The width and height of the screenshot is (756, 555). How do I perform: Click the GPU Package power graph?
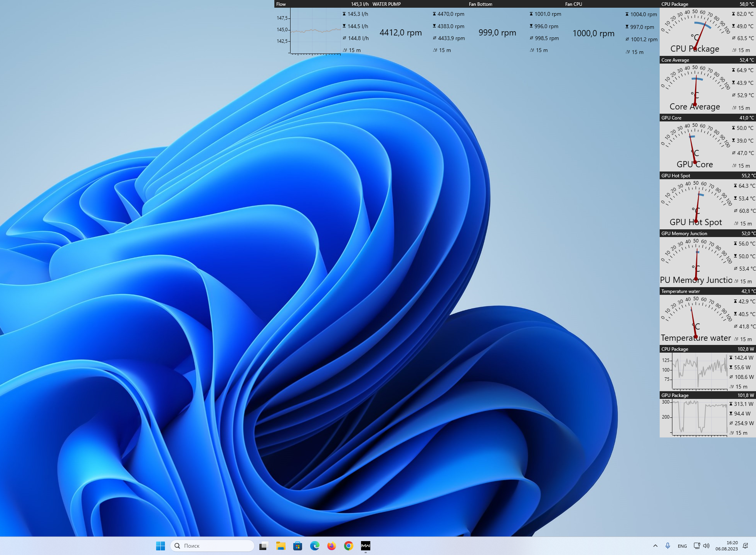point(699,417)
